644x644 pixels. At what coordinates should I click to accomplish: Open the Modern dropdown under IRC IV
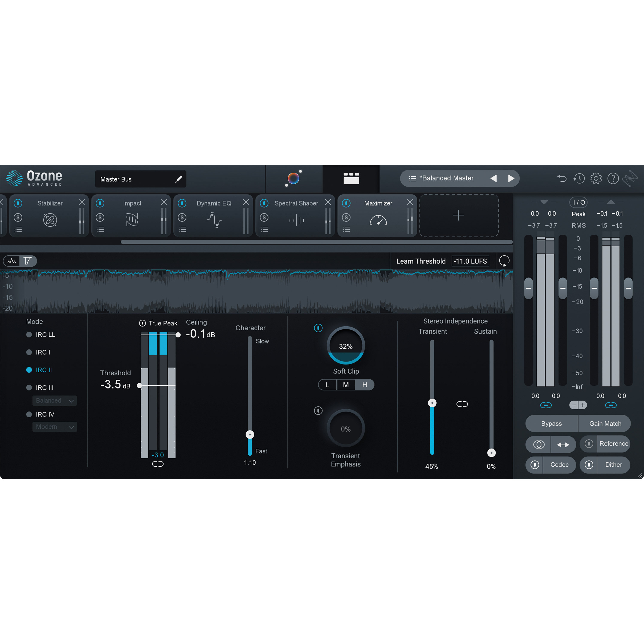point(54,427)
